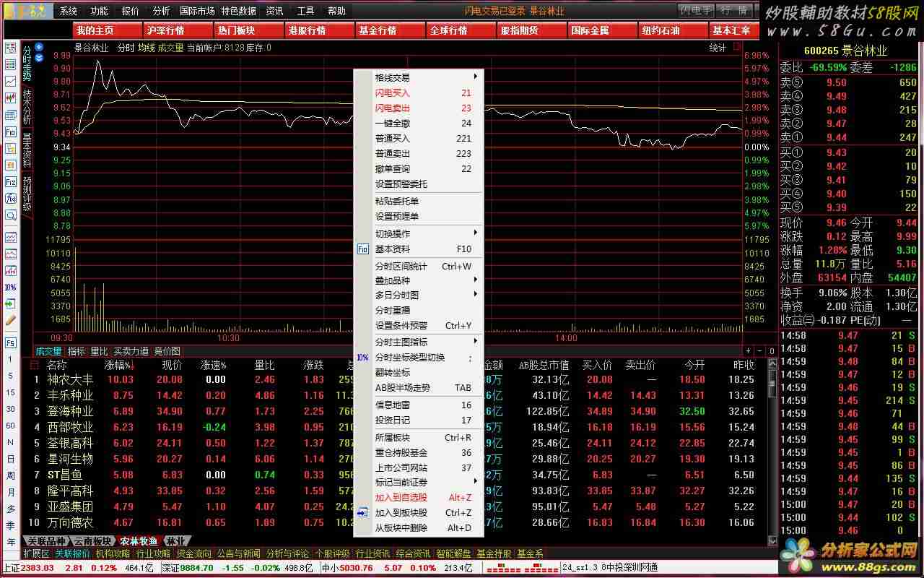Click the 行情 button at top right
This screenshot has width=924, height=578.
(x=734, y=10)
